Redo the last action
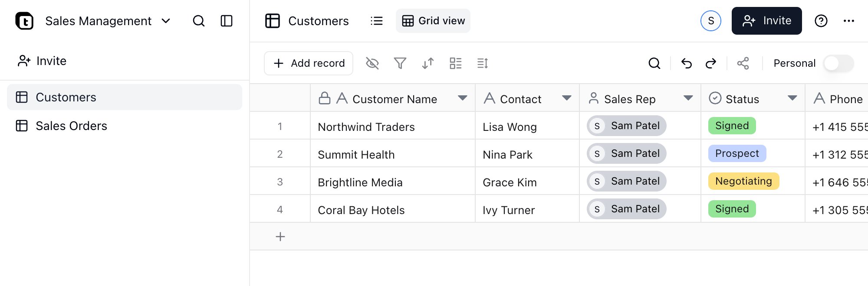 pyautogui.click(x=711, y=63)
